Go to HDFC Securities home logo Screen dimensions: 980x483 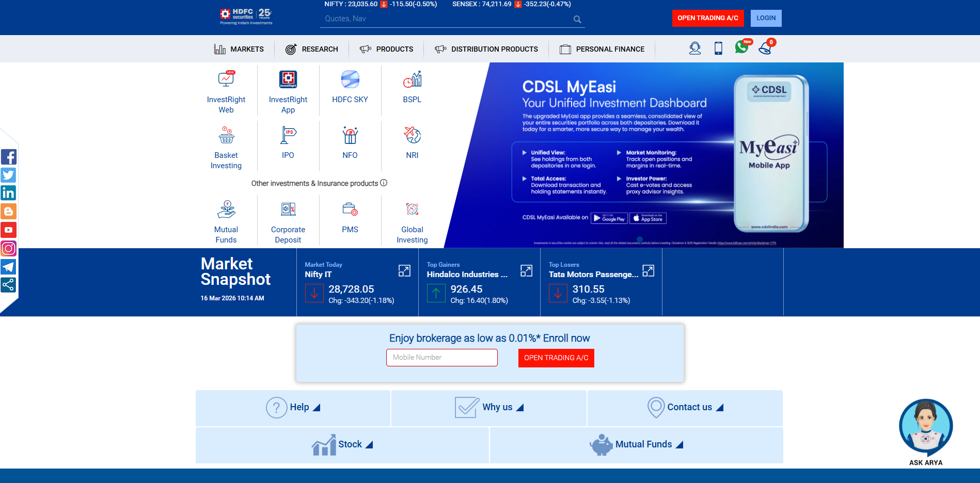pos(246,17)
